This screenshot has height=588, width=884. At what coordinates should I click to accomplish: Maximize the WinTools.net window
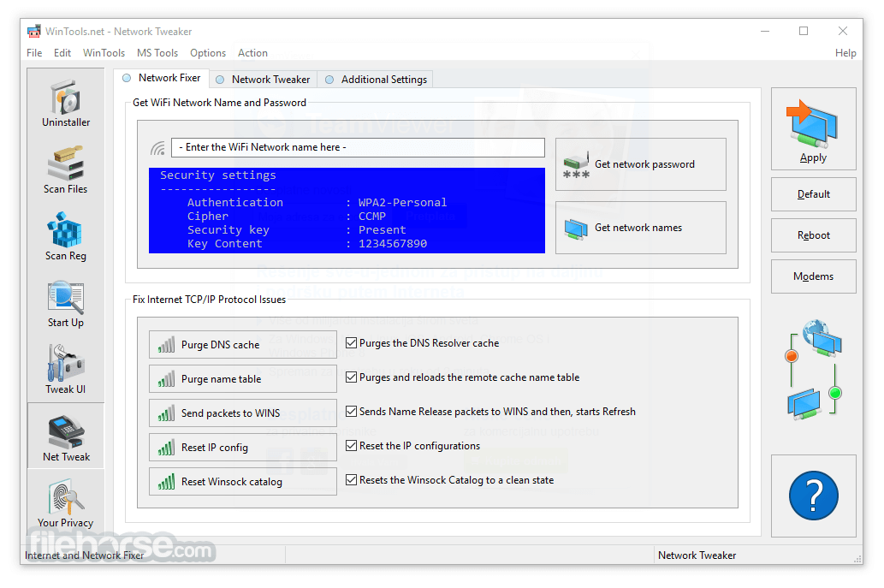[x=804, y=31]
